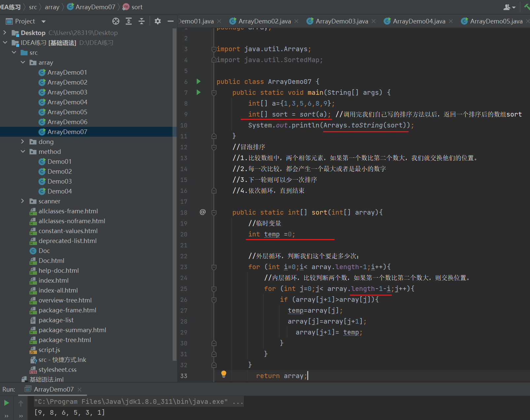Open index.html in the project tree
The height and width of the screenshot is (420, 530).
coord(53,280)
